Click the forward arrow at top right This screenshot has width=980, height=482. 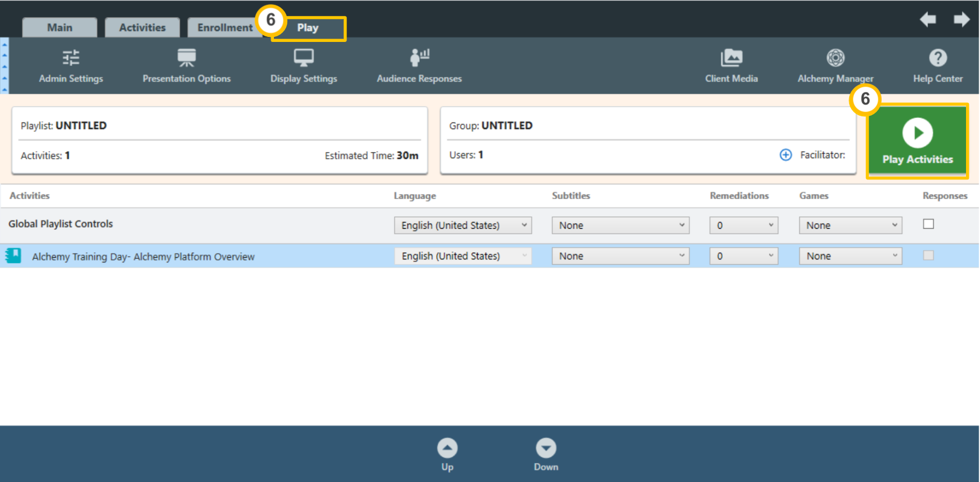click(961, 20)
